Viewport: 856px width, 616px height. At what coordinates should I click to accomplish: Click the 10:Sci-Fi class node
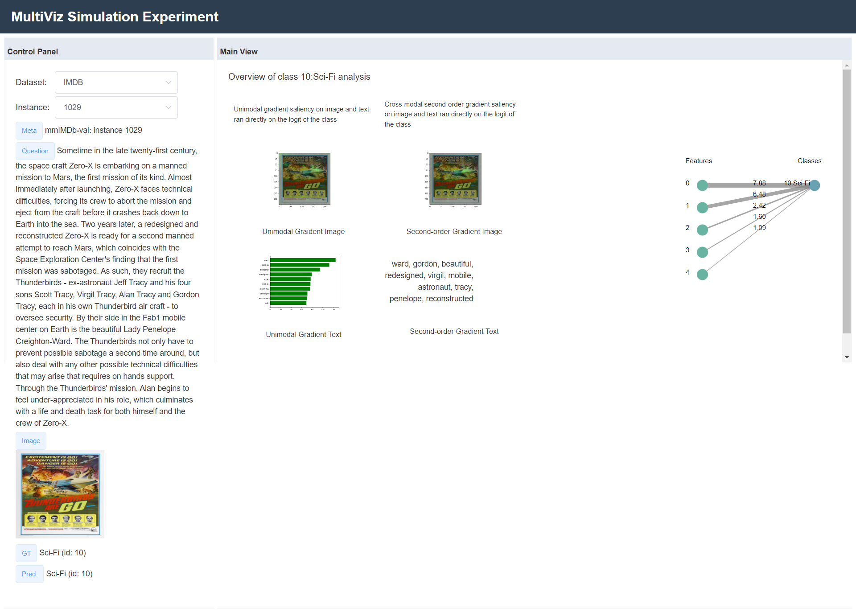pyautogui.click(x=815, y=185)
